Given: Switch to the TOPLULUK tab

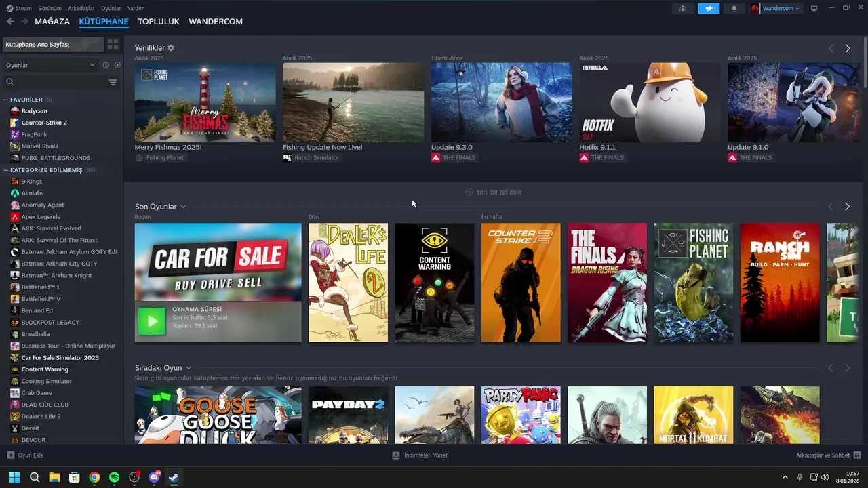Looking at the screenshot, I should click(159, 22).
